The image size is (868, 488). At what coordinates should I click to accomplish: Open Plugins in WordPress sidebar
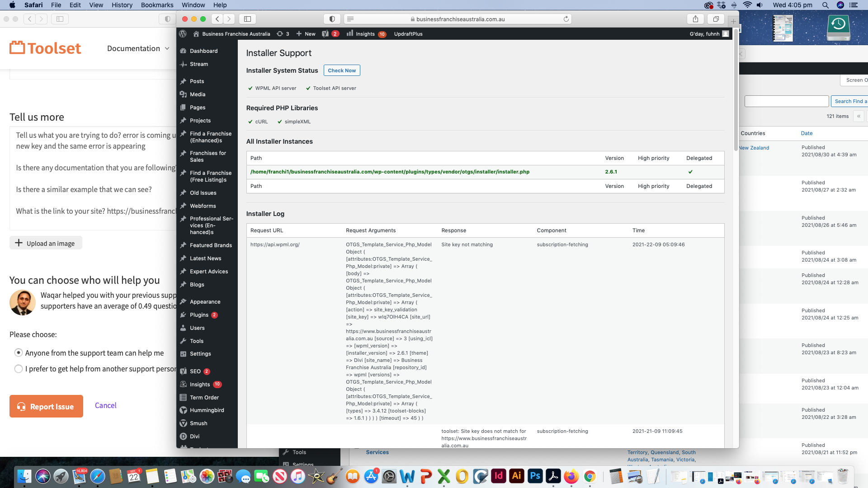point(199,315)
